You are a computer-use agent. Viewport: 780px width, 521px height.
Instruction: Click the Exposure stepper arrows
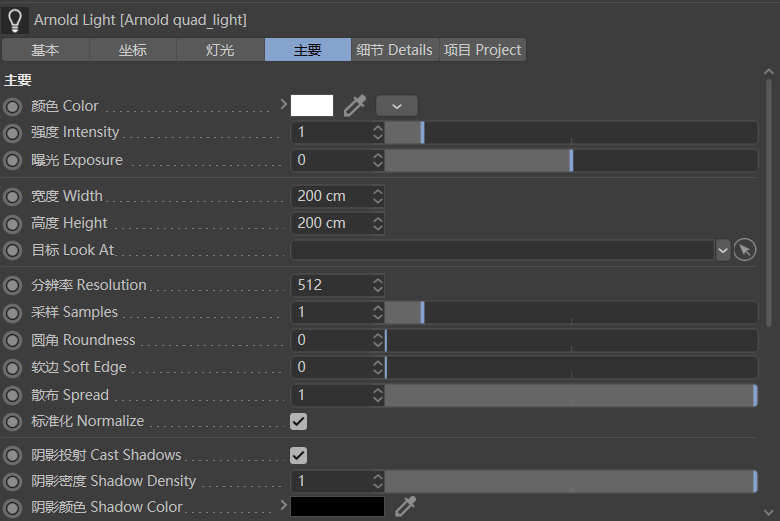tap(378, 160)
